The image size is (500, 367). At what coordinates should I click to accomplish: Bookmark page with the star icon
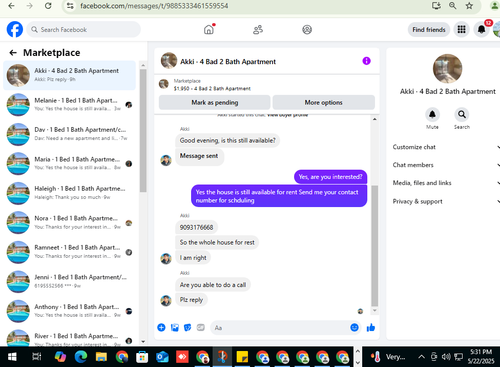469,6
